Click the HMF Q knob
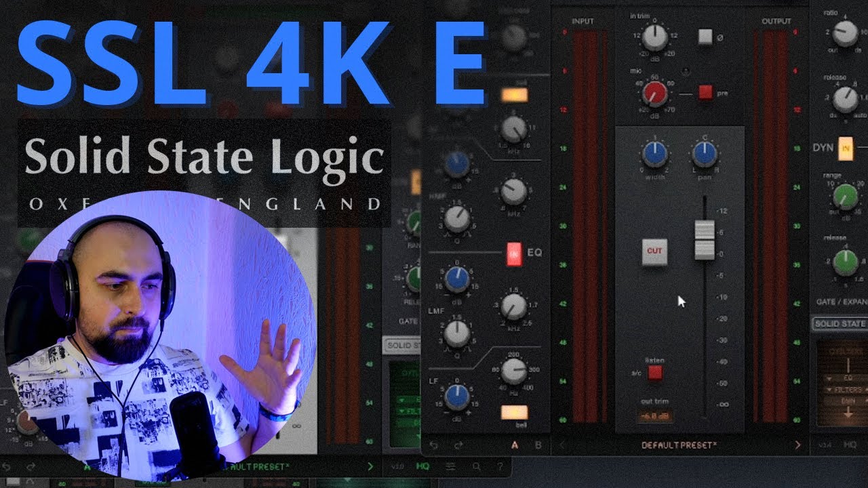This screenshot has height=488, width=868. [458, 218]
